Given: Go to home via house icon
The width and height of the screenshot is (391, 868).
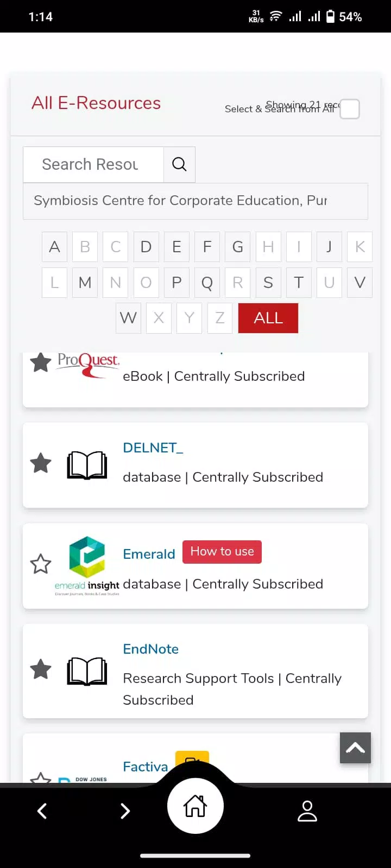Looking at the screenshot, I should (195, 806).
